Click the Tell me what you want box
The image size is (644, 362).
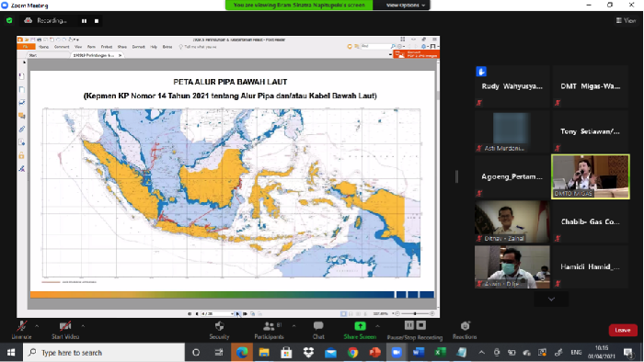pyautogui.click(x=197, y=47)
